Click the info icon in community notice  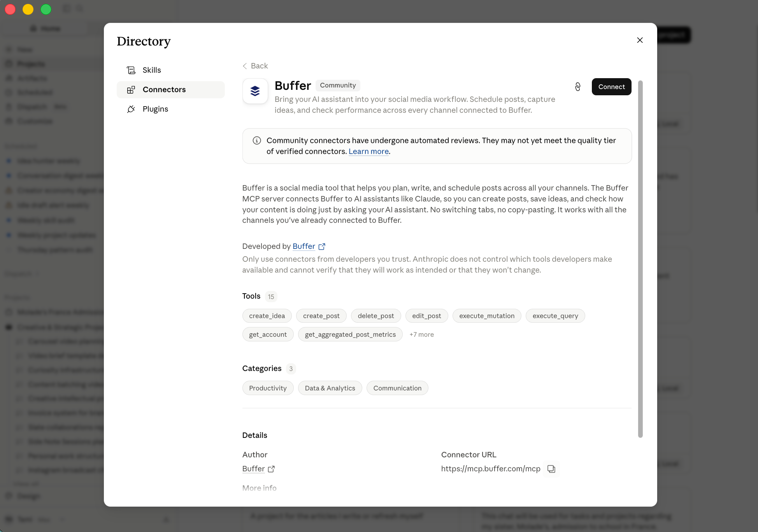point(257,140)
